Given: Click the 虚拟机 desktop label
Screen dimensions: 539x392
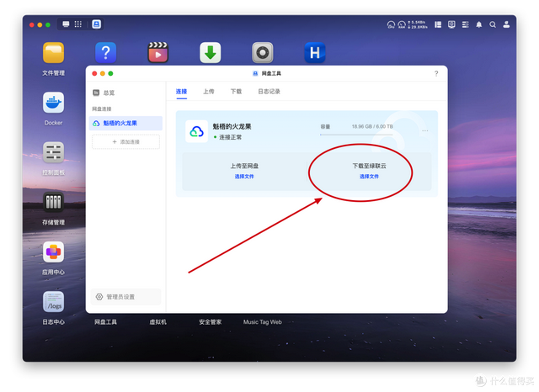Looking at the screenshot, I should click(157, 322).
